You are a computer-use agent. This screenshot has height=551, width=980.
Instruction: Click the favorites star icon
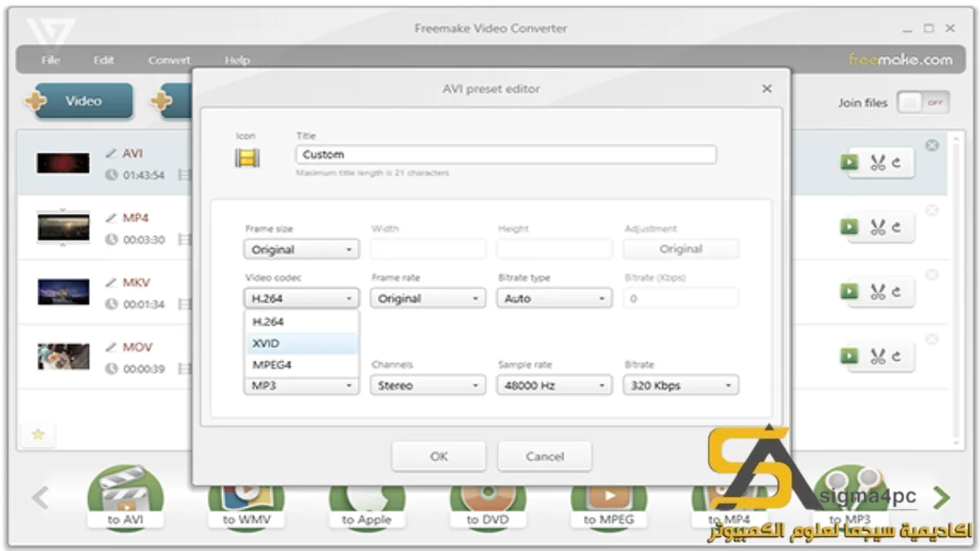(38, 434)
